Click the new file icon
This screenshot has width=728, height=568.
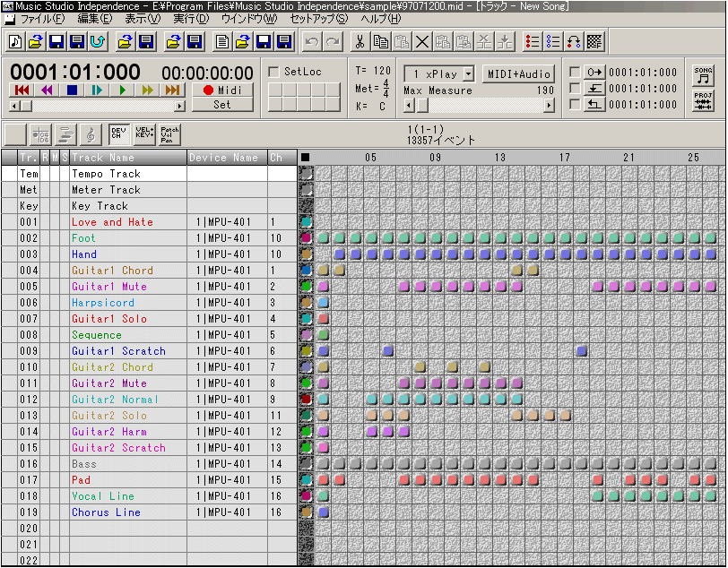(x=16, y=42)
